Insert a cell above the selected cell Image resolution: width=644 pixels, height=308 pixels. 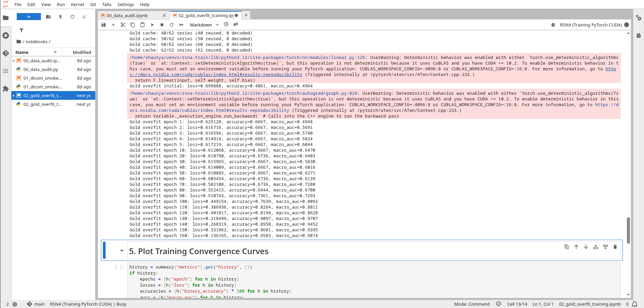pos(596,247)
